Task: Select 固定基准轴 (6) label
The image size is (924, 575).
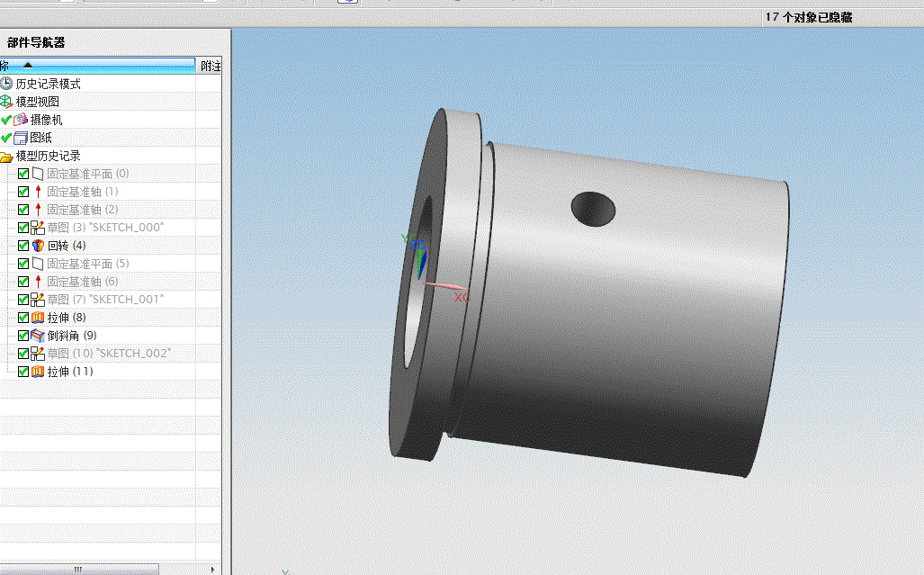Action: [83, 282]
